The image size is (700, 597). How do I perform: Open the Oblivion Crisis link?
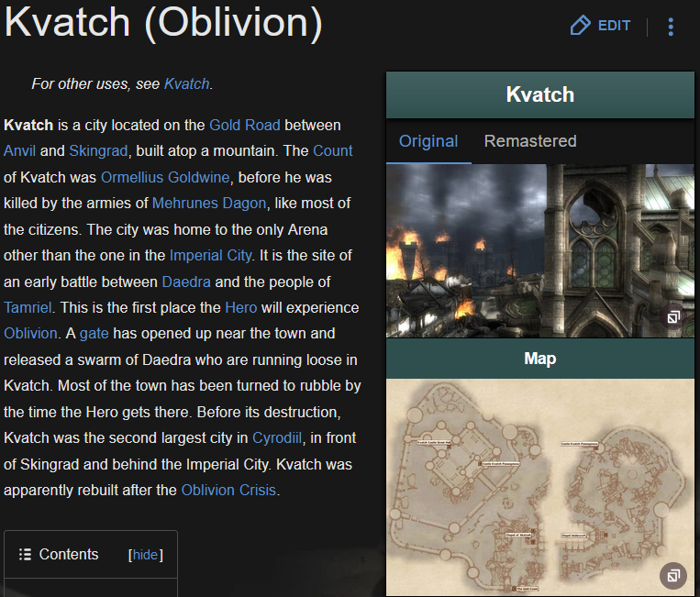pyautogui.click(x=228, y=490)
